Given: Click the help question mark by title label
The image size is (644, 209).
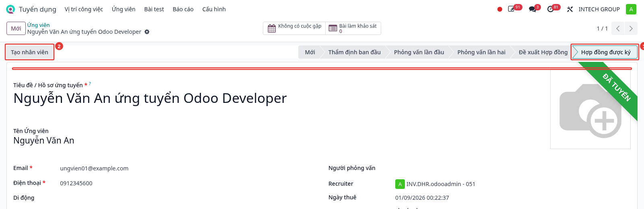Looking at the screenshot, I should point(90,84).
